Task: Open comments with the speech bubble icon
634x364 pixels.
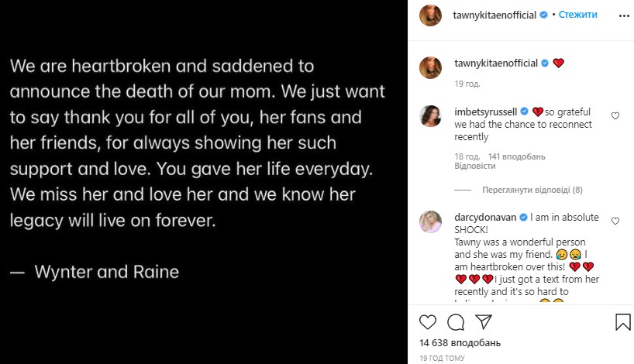Action: pos(456,321)
